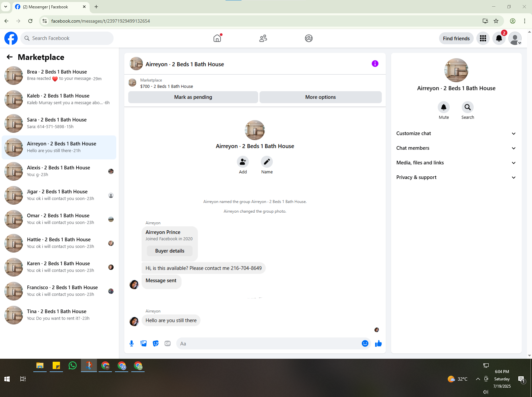Choose a sticker icon

pos(156,343)
